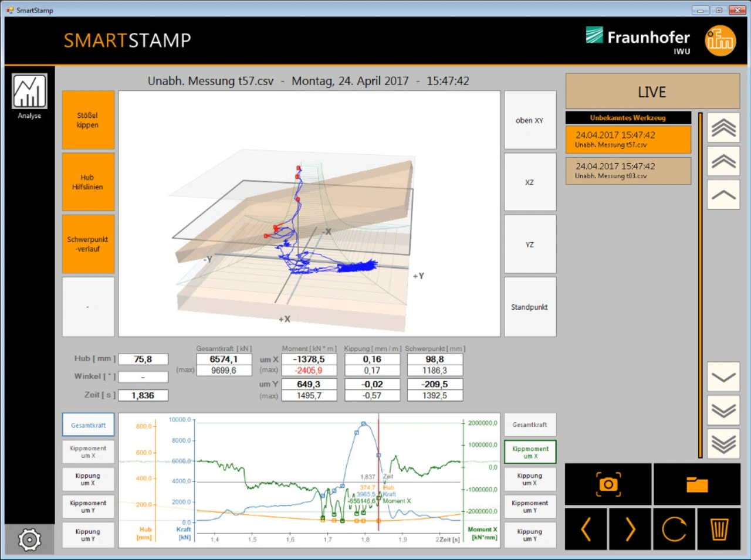Disable the Schwerpunktverlauf overlay
This screenshot has height=560, width=751.
click(88, 244)
